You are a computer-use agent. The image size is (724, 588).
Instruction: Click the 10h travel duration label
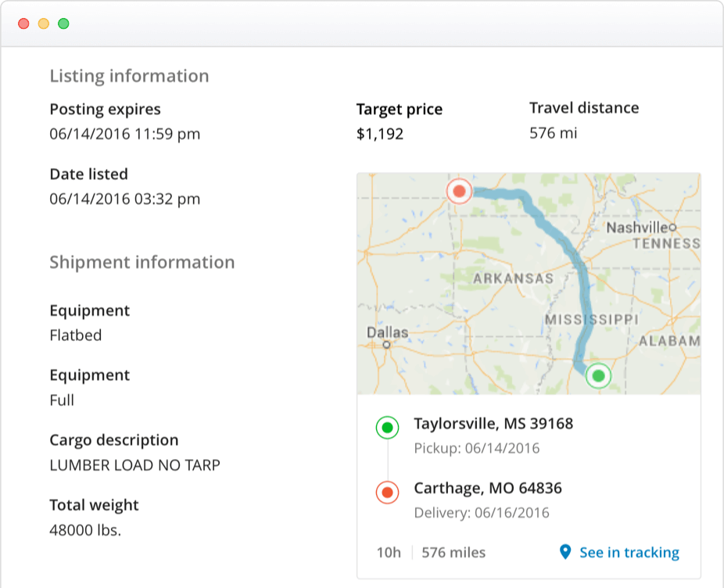(x=389, y=553)
